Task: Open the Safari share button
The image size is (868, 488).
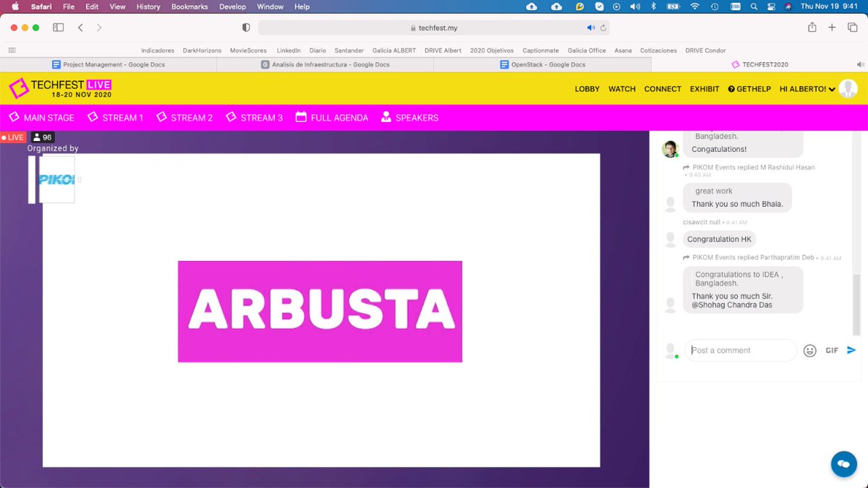Action: 812,27
